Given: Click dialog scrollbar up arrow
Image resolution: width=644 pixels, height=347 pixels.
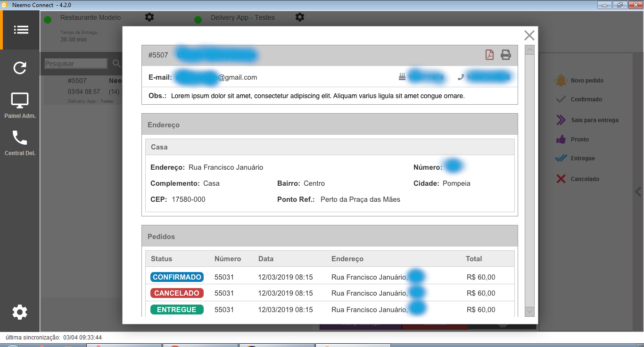Looking at the screenshot, I should coord(529,50).
